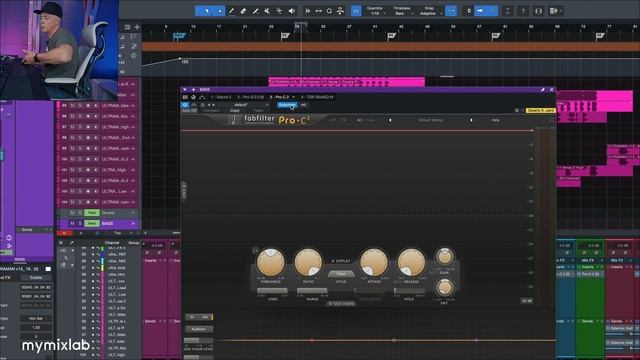The width and height of the screenshot is (640, 360).
Task: Click the A/B compare button in Pro-C 2
Action: [360, 120]
